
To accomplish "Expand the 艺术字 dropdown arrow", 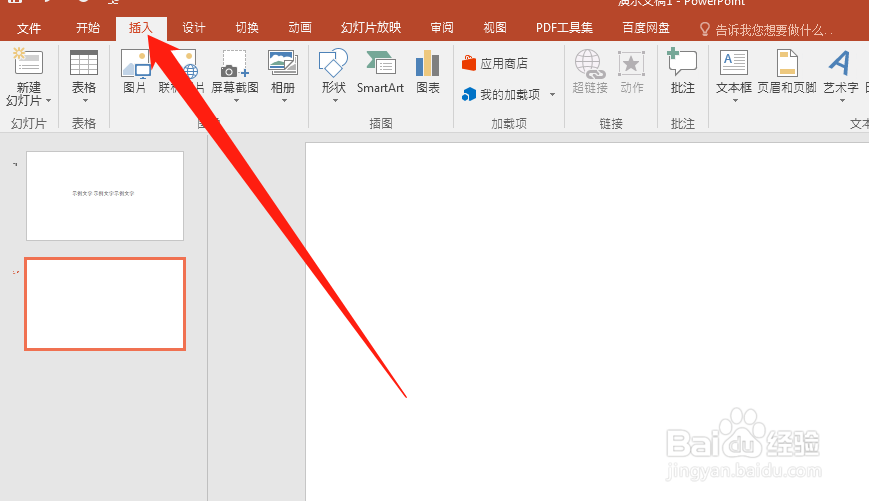I will click(842, 101).
